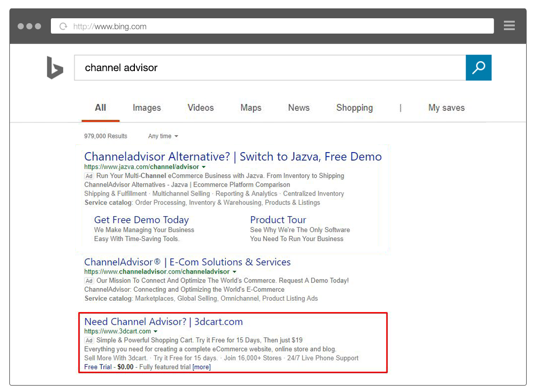Open Need Channel Advisor 3dcart.com link
The image size is (538, 392).
(x=164, y=322)
